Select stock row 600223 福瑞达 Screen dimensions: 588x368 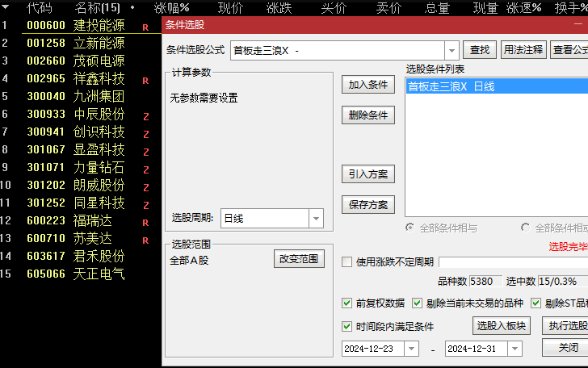(81, 221)
